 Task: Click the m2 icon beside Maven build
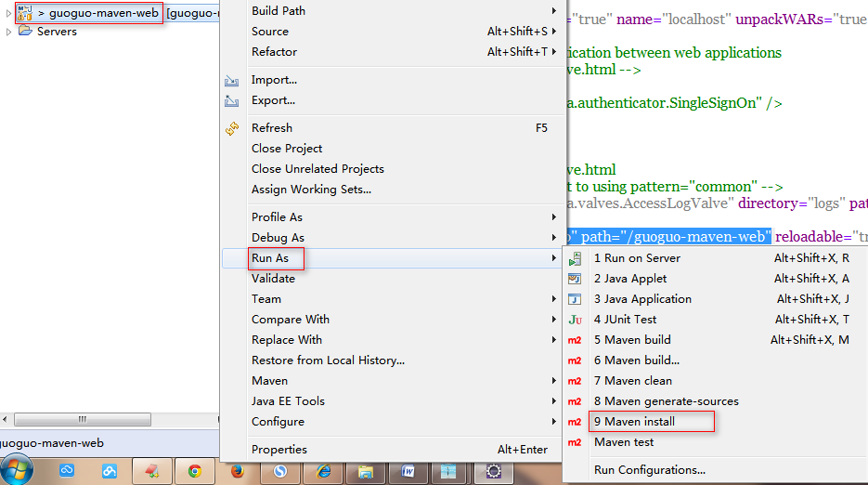click(x=575, y=340)
